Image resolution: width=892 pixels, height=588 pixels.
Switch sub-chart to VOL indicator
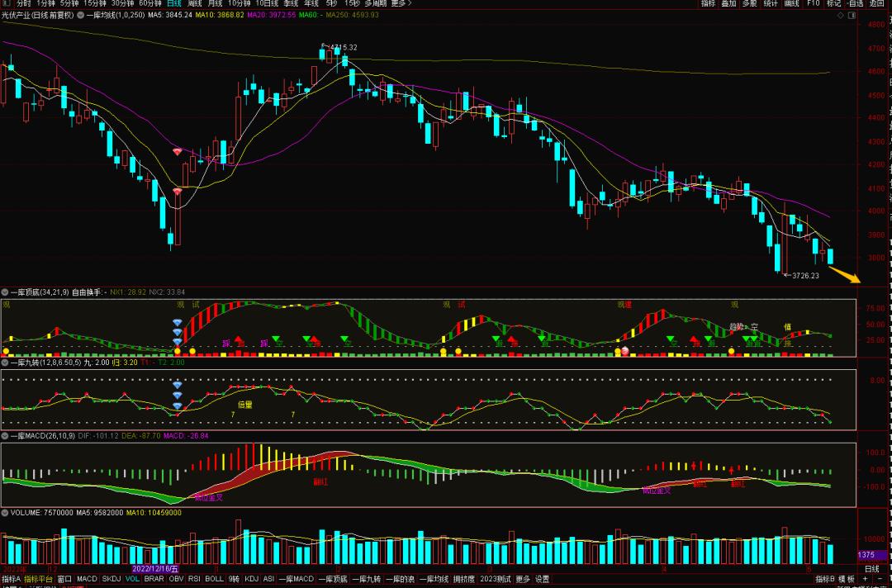coord(132,579)
